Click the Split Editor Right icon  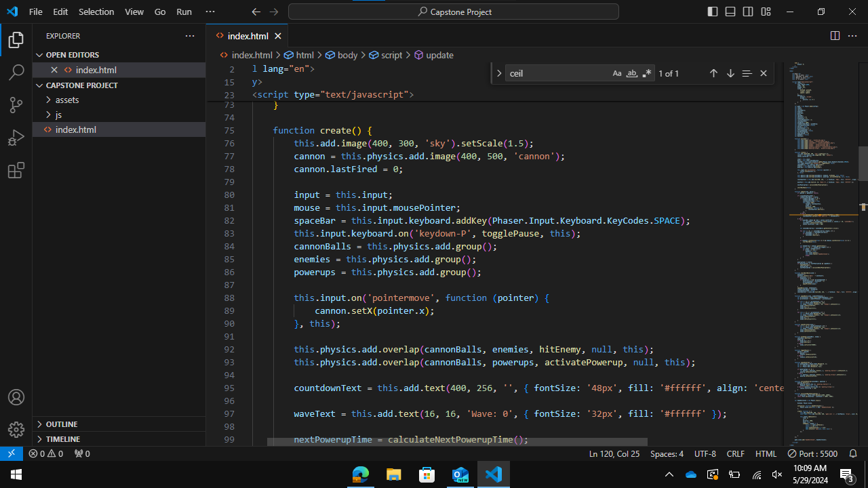tap(835, 36)
